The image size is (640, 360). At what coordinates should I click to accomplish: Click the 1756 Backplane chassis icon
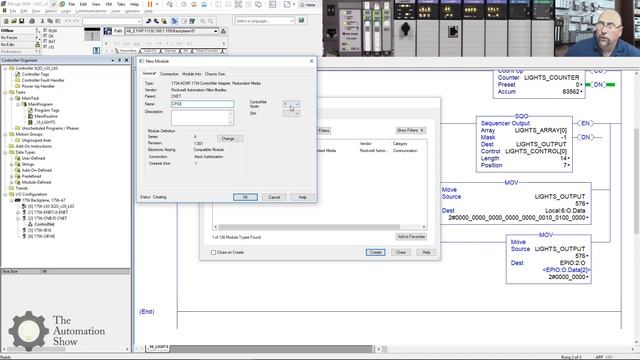[18, 200]
